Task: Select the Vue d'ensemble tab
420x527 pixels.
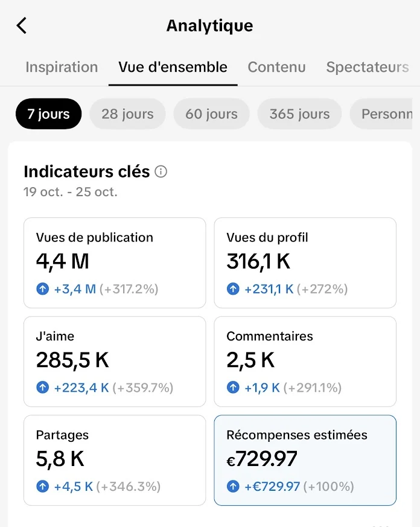Action: [x=173, y=67]
